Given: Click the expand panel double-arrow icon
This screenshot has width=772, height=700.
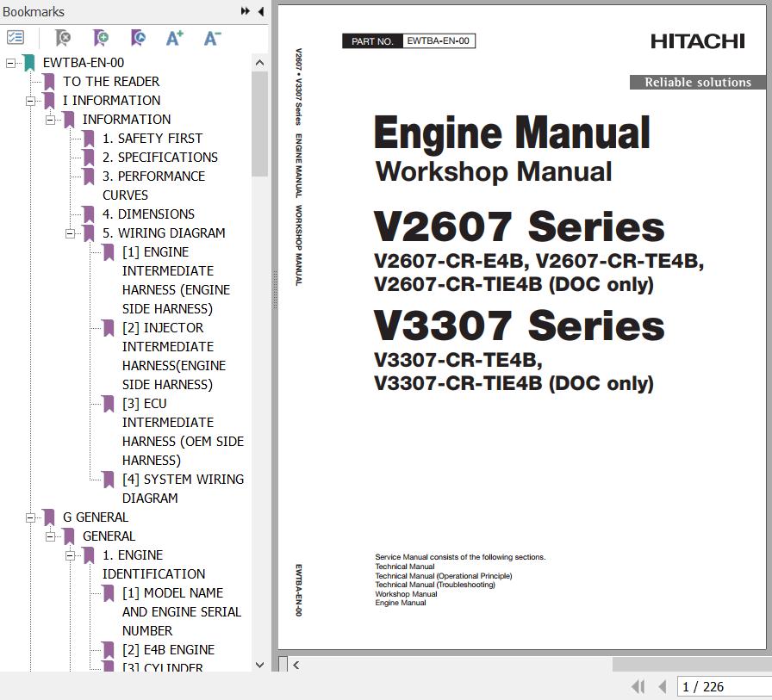Looking at the screenshot, I should [x=246, y=11].
